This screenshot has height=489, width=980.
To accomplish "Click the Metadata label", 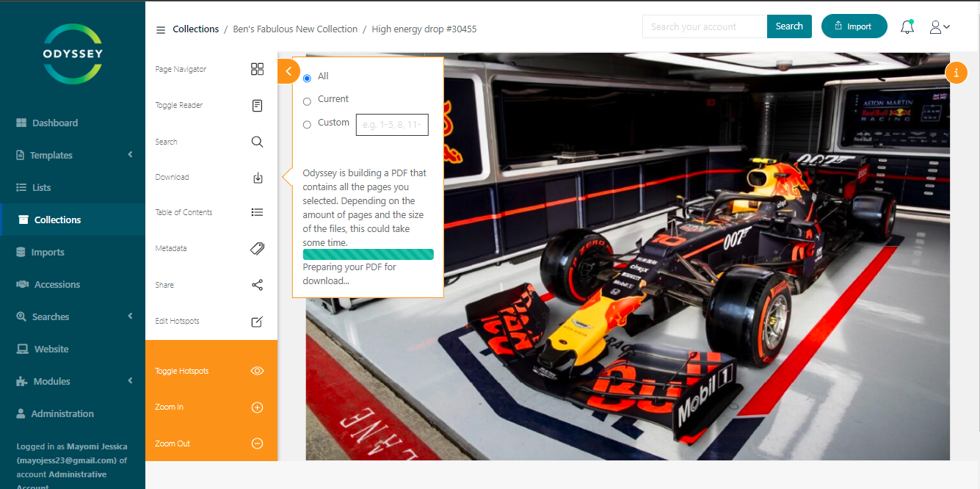I will click(170, 248).
